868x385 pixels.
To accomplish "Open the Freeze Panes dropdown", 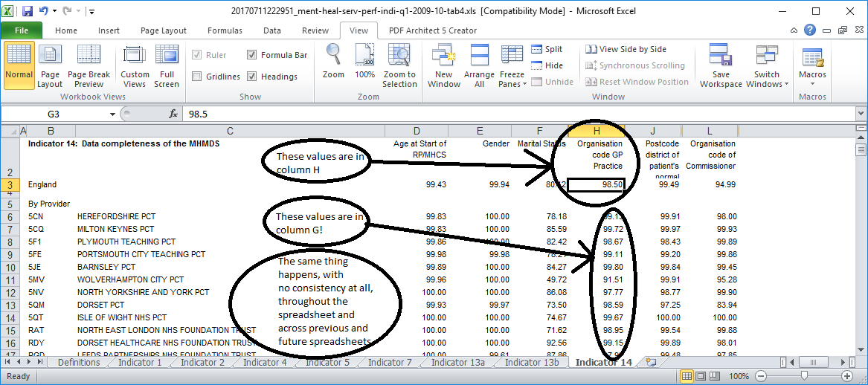I will [x=512, y=65].
